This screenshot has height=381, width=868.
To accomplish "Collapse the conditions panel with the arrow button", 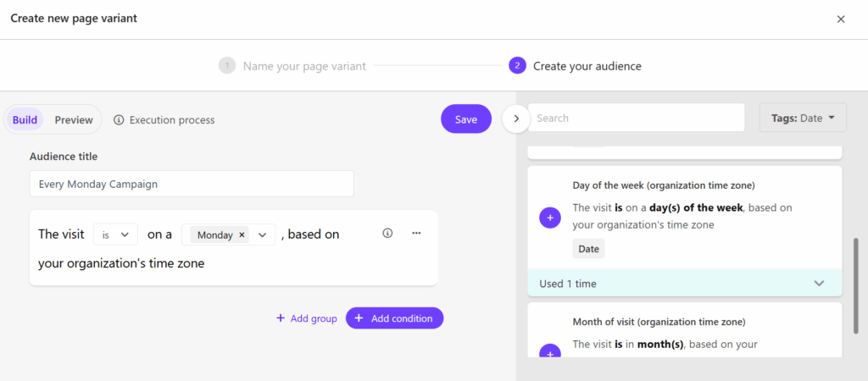I will (516, 119).
